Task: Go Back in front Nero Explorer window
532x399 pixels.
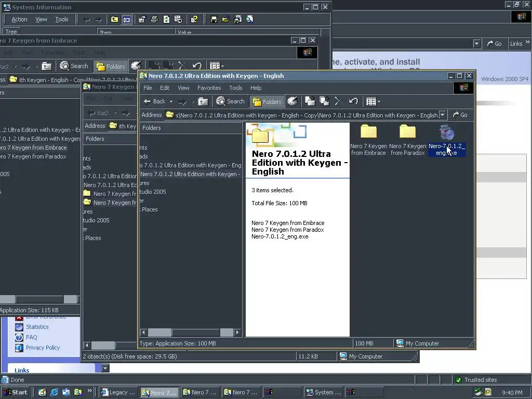Action: pos(154,101)
